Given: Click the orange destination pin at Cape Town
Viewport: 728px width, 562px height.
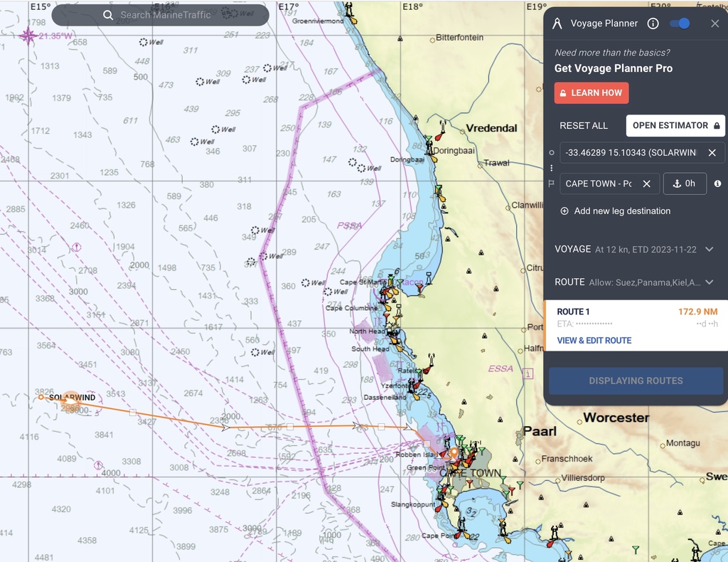Looking at the screenshot, I should (x=454, y=452).
